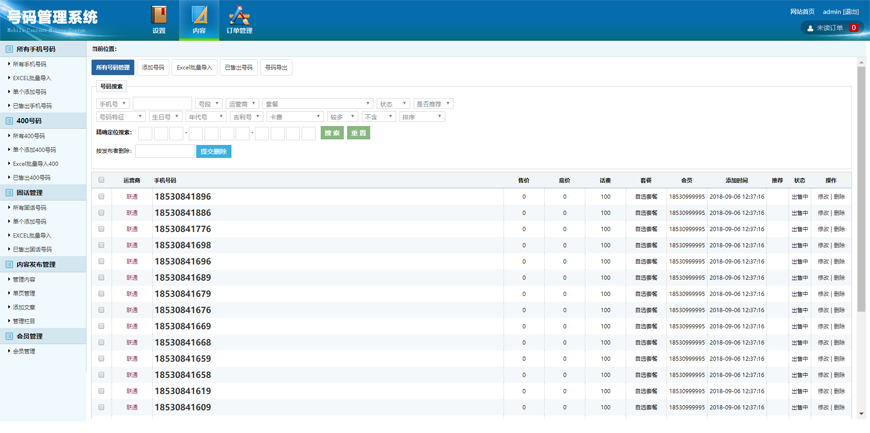Click the 内容发布管理 section header icon
Screen dimensions: 870x433
tap(9, 265)
